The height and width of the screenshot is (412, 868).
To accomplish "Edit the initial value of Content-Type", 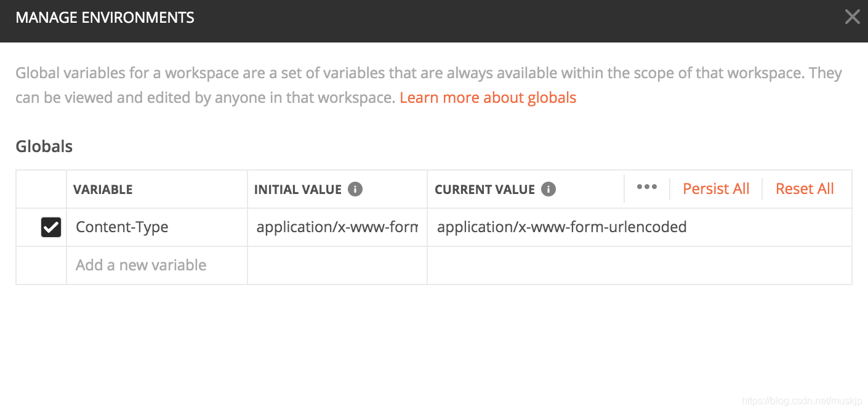I will pos(337,227).
